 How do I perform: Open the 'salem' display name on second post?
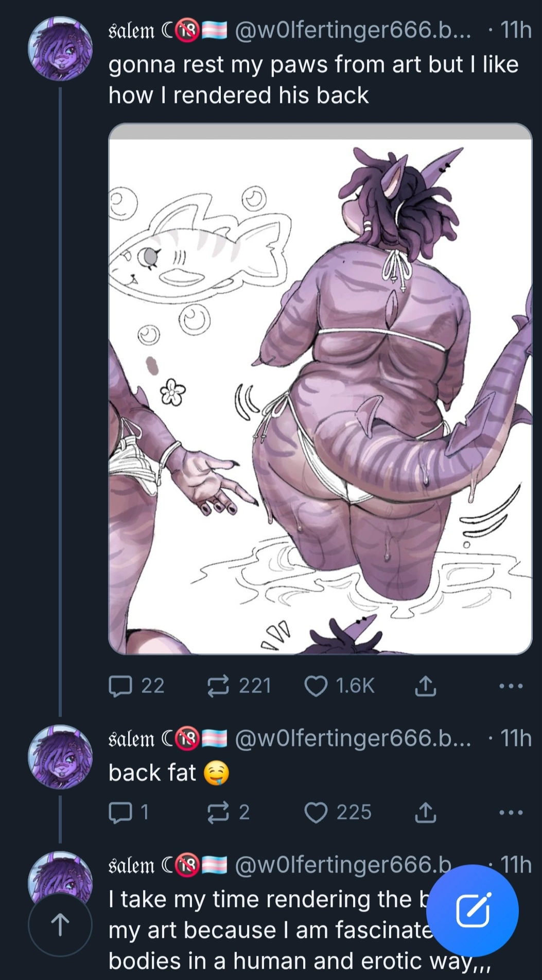[131, 739]
